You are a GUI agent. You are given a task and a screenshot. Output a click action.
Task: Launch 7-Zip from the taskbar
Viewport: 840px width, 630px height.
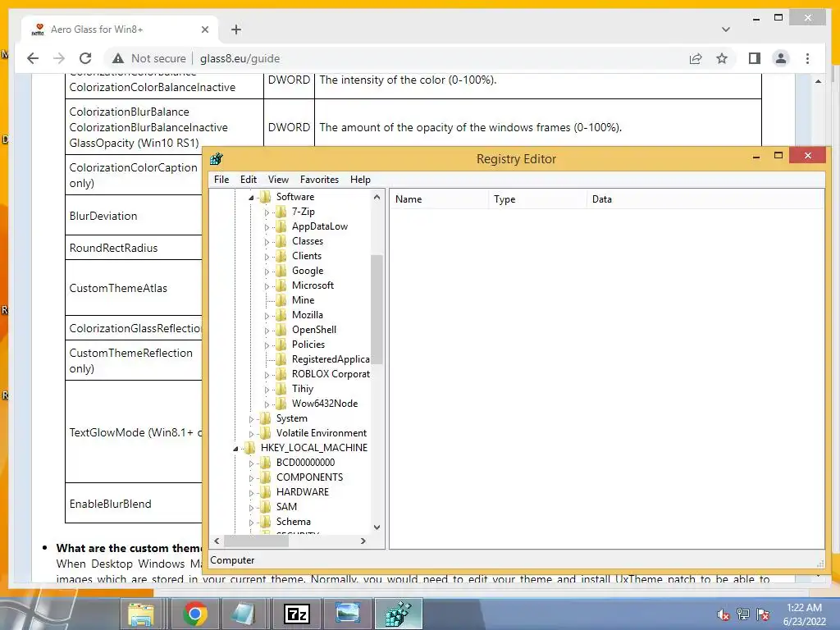297,614
